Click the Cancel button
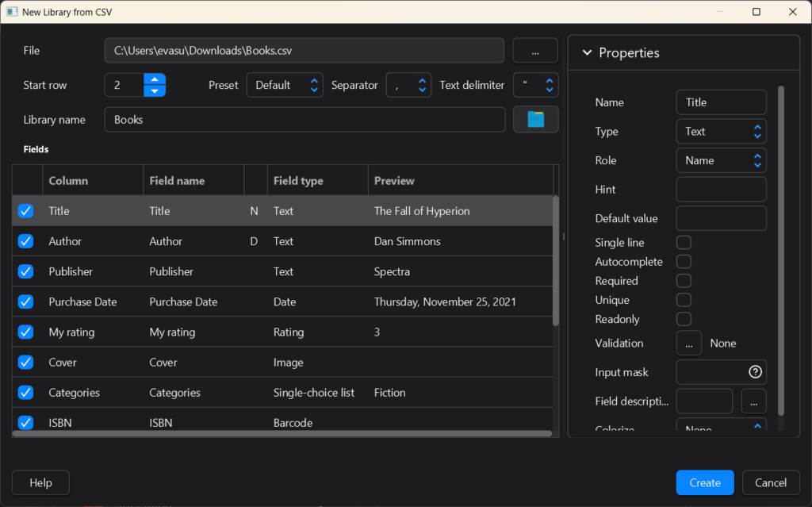Viewport: 812px width, 507px height. coord(771,482)
